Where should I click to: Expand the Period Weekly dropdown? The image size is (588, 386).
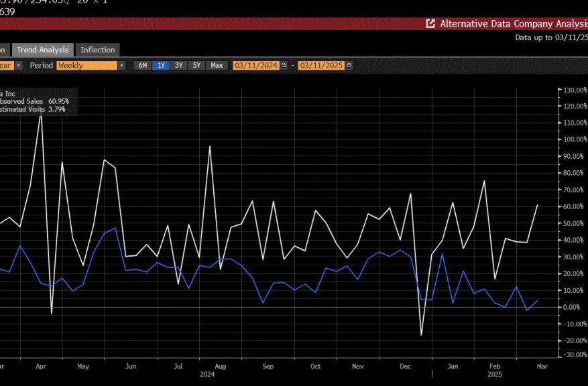[121, 66]
